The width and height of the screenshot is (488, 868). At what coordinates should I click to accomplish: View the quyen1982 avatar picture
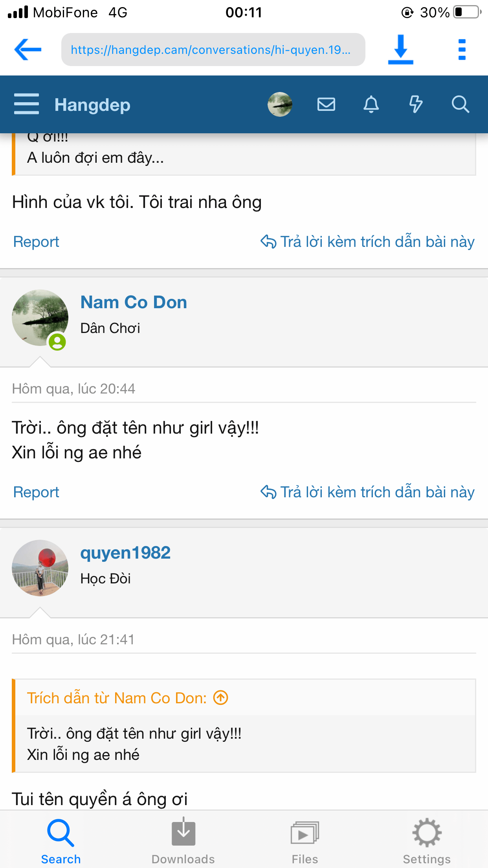tap(40, 568)
